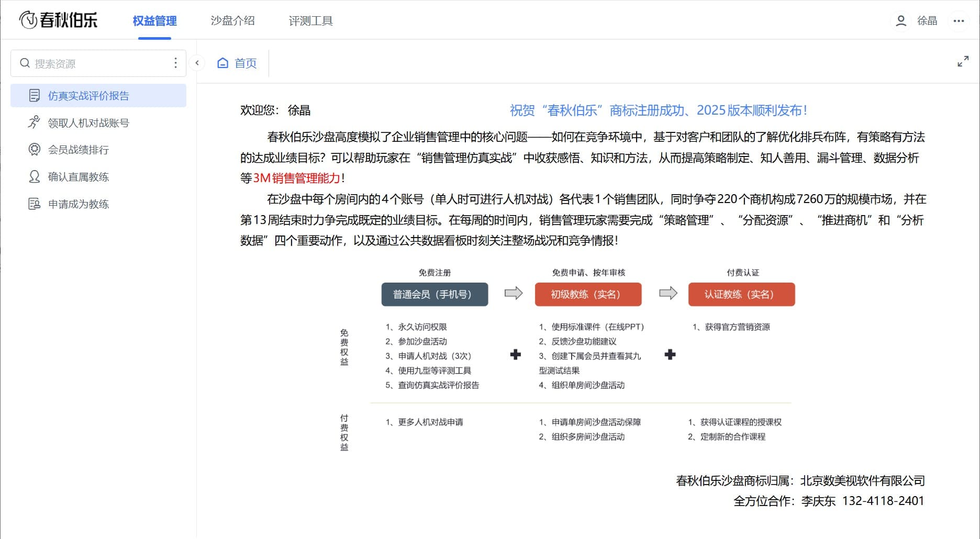Click the plus sign after 初级教练 benefits
This screenshot has height=539, width=980.
point(670,355)
